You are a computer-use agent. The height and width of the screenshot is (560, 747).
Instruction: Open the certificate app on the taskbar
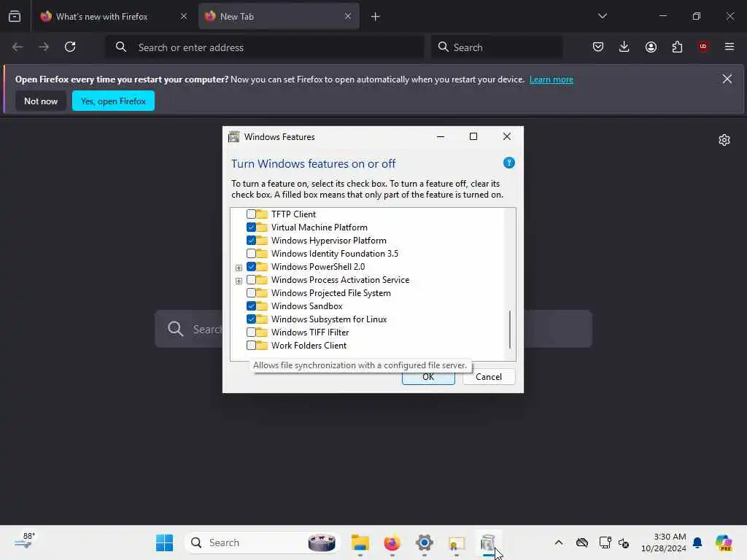click(x=457, y=542)
